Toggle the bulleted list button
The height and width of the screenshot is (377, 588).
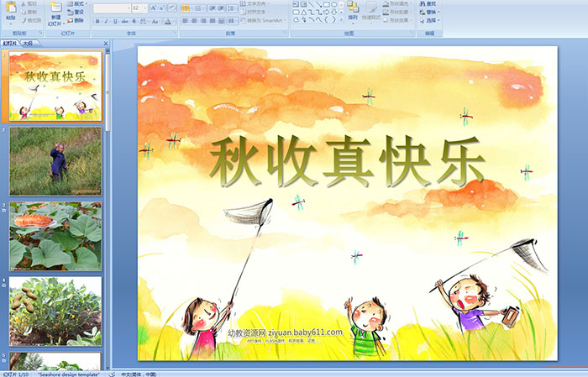tap(186, 8)
